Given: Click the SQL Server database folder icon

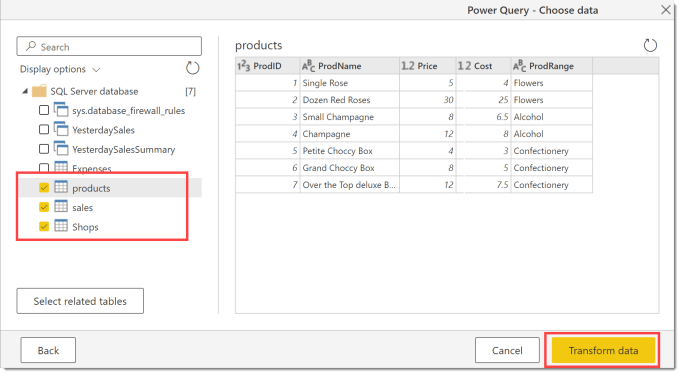Looking at the screenshot, I should pyautogui.click(x=39, y=91).
